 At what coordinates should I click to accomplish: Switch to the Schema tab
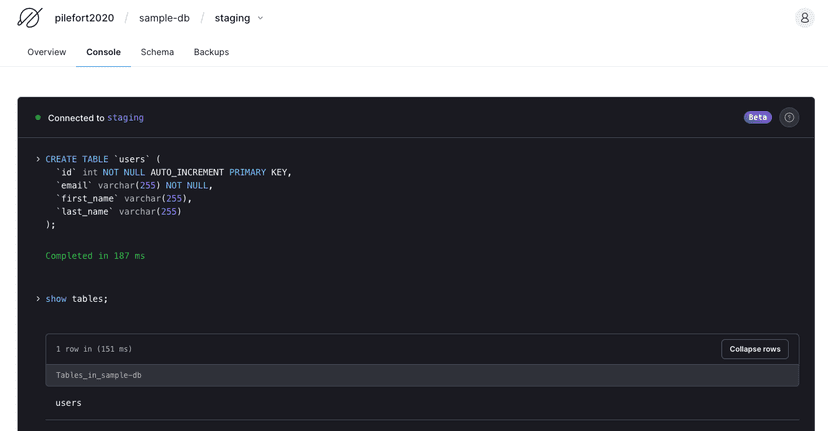[x=157, y=52]
